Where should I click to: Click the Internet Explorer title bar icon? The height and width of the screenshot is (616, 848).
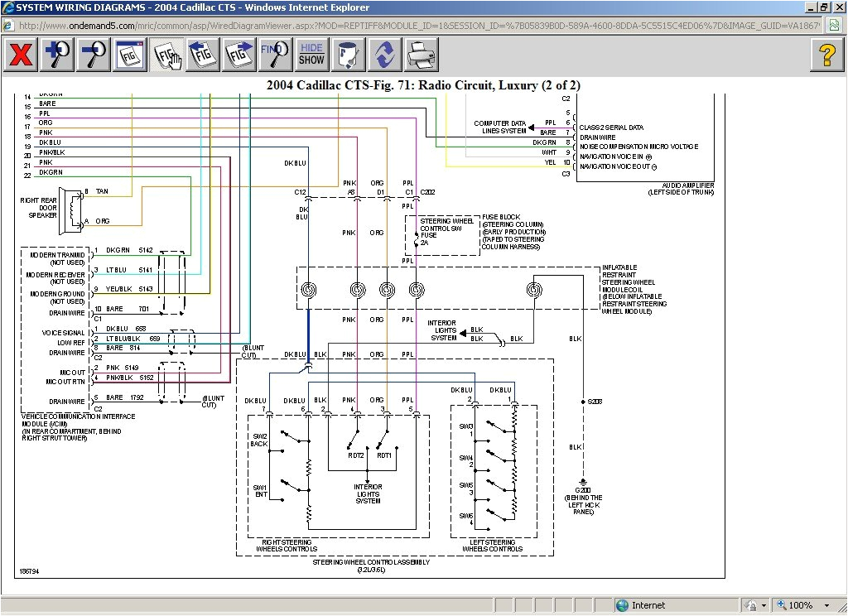(8, 7)
